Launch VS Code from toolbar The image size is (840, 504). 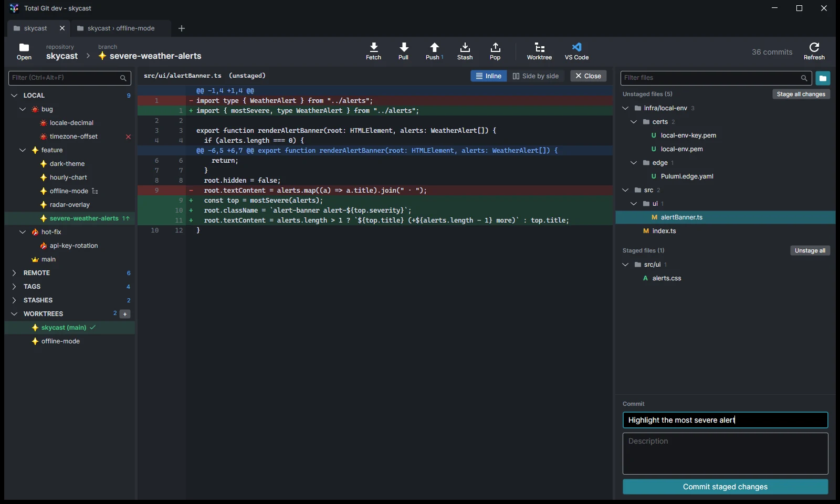[x=576, y=51]
